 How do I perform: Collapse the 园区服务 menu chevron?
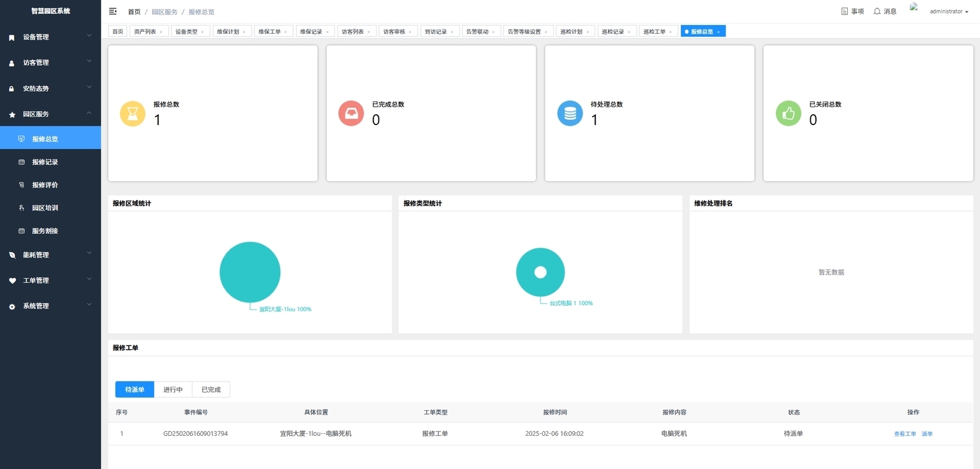point(89,113)
